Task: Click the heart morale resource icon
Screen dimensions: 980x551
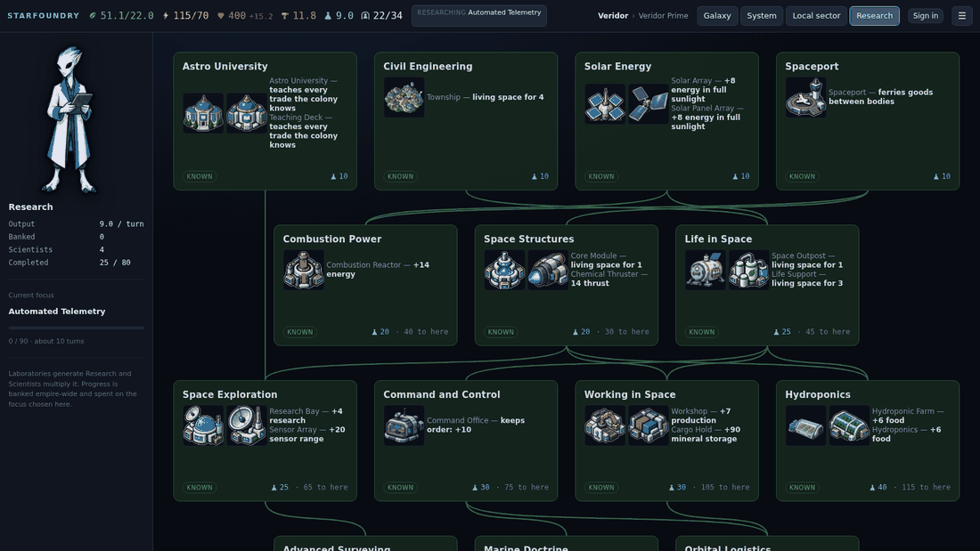Action: pos(221,16)
